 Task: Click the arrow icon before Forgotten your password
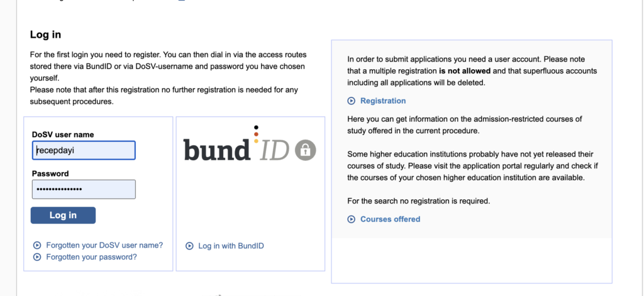click(x=37, y=257)
